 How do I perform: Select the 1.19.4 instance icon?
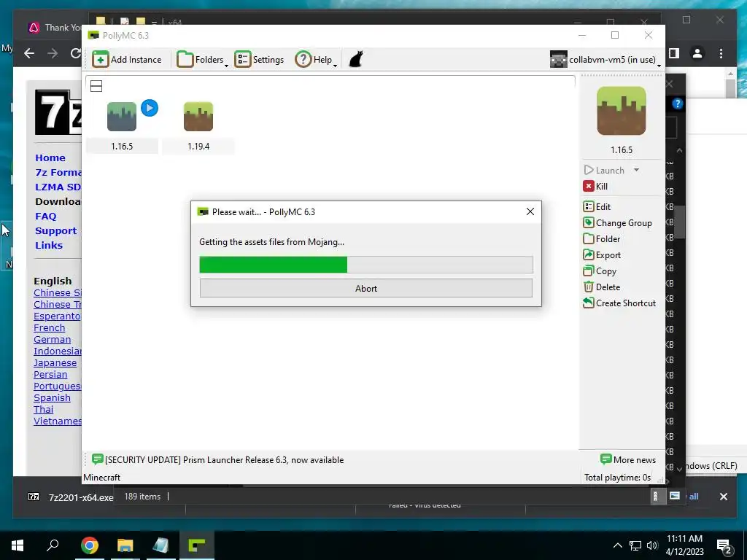tap(198, 117)
